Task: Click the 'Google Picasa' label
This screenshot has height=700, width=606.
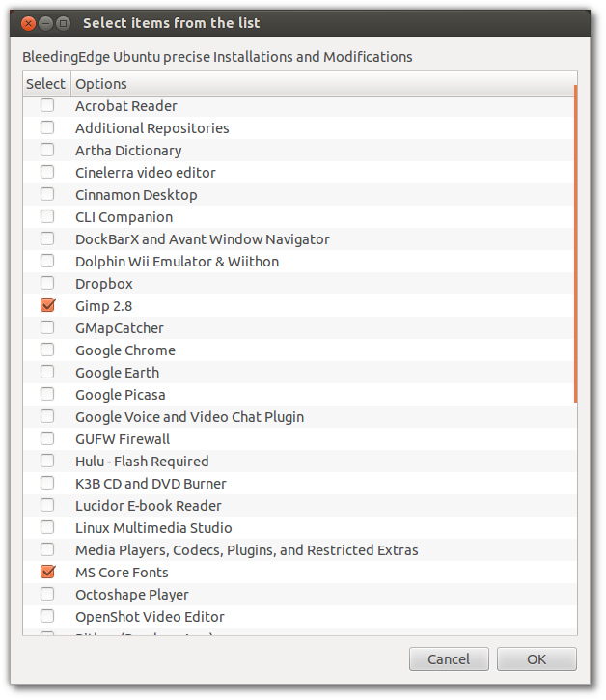Action: [120, 395]
